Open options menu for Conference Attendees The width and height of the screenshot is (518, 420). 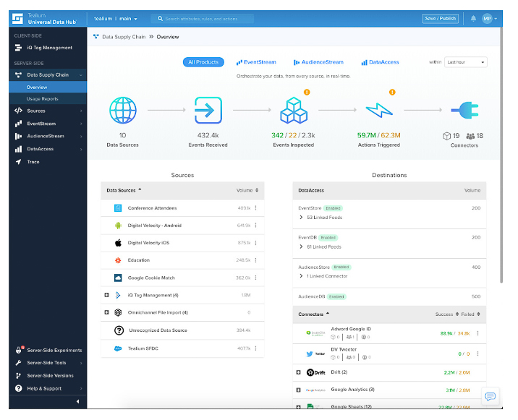click(x=256, y=208)
